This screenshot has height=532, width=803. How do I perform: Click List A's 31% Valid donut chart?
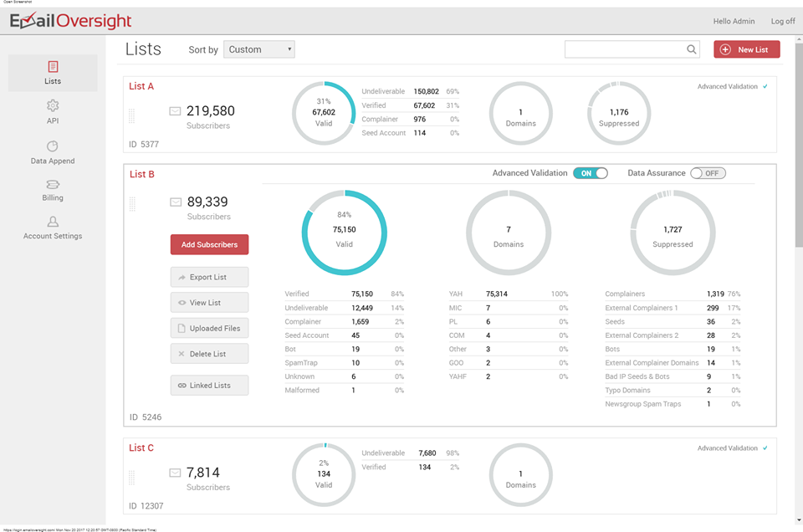[x=324, y=113]
